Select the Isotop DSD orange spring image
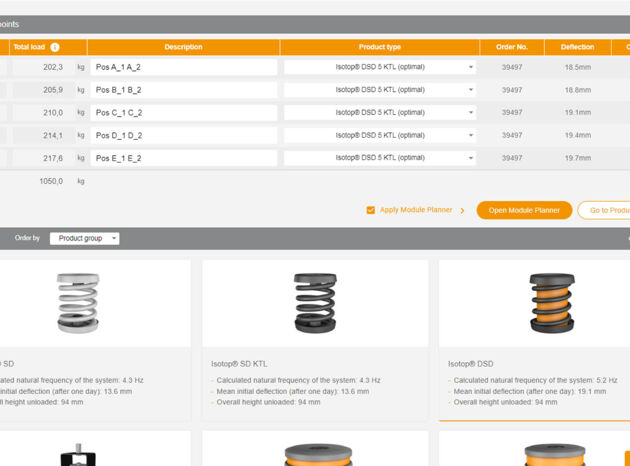This screenshot has height=466, width=630. tap(552, 303)
